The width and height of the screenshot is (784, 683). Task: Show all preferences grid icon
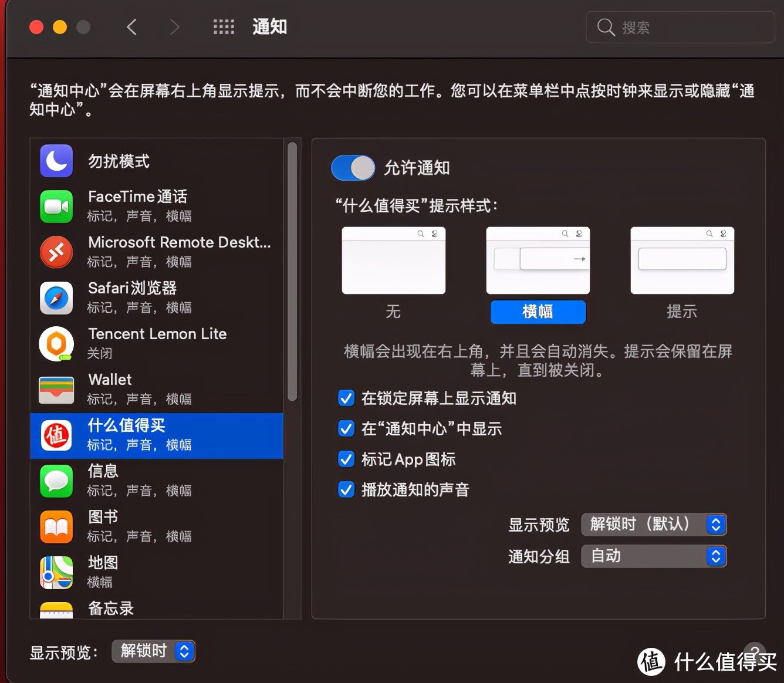(224, 27)
